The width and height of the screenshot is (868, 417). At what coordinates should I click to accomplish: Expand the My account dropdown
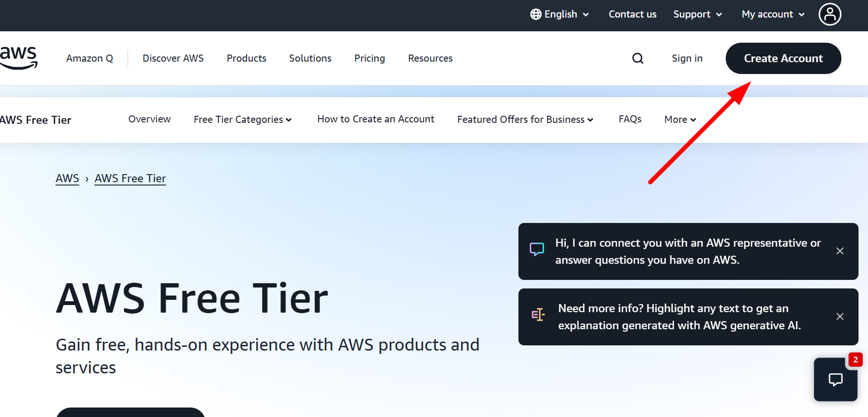(x=773, y=14)
